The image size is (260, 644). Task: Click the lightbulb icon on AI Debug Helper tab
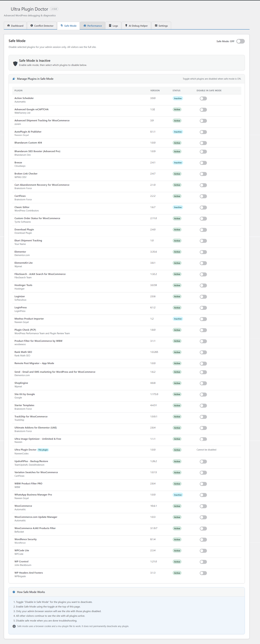pos(126,26)
